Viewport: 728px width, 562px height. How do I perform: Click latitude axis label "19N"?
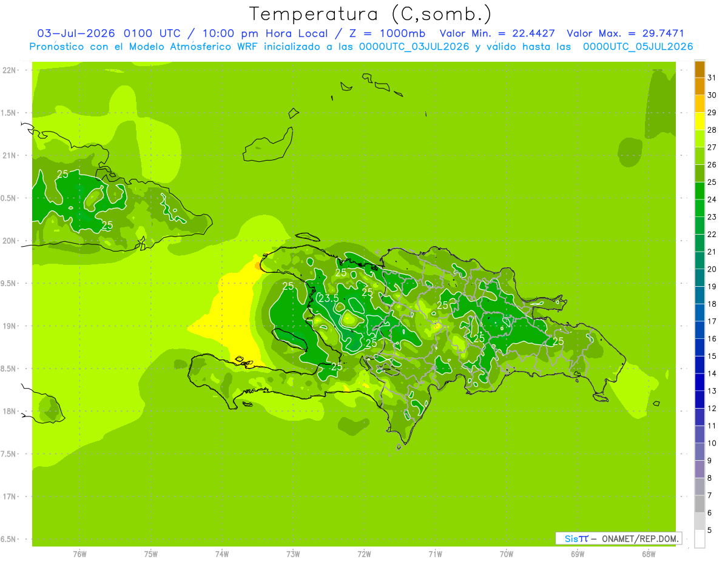click(9, 326)
